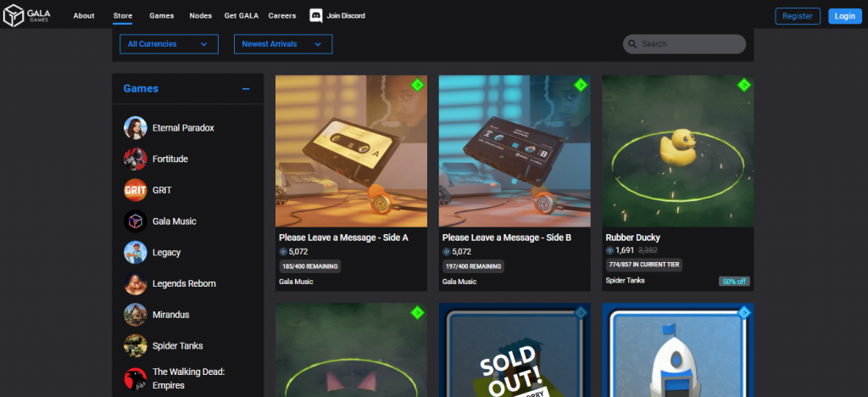
Task: Select the Spider Tanks game avatar
Action: pos(135,345)
